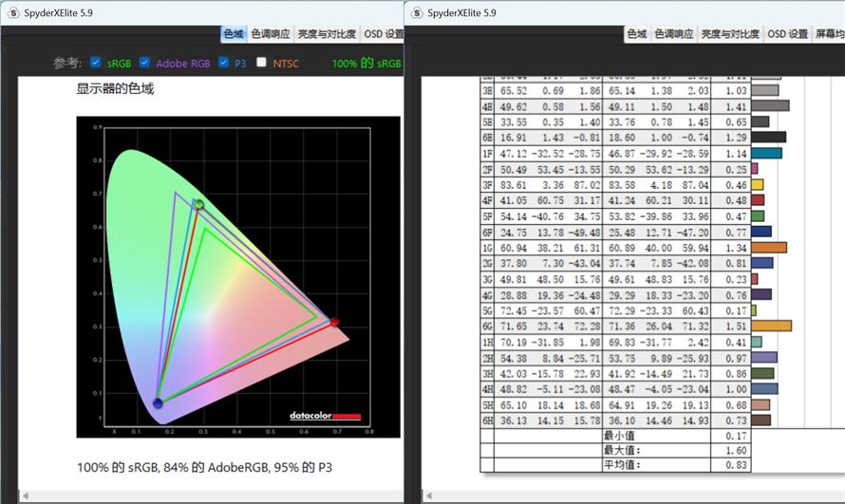Click the '2G' row label in the table
This screenshot has height=504, width=845.
click(x=487, y=264)
